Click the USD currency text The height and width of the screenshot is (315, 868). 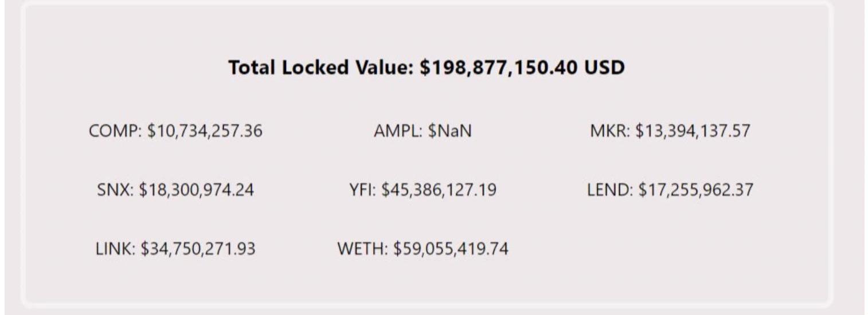point(604,68)
